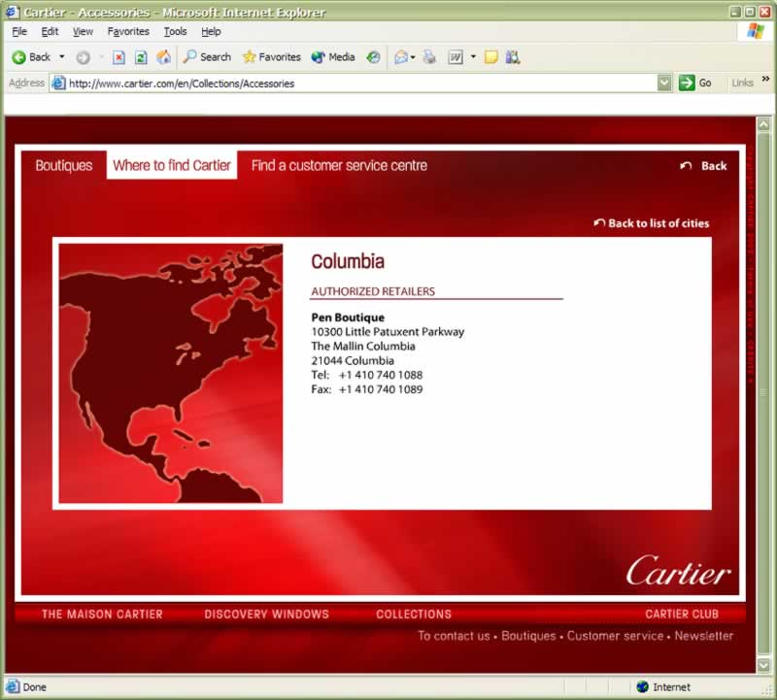This screenshot has height=700, width=777.
Task: Open the Find a customer service centre tab
Action: point(339,165)
